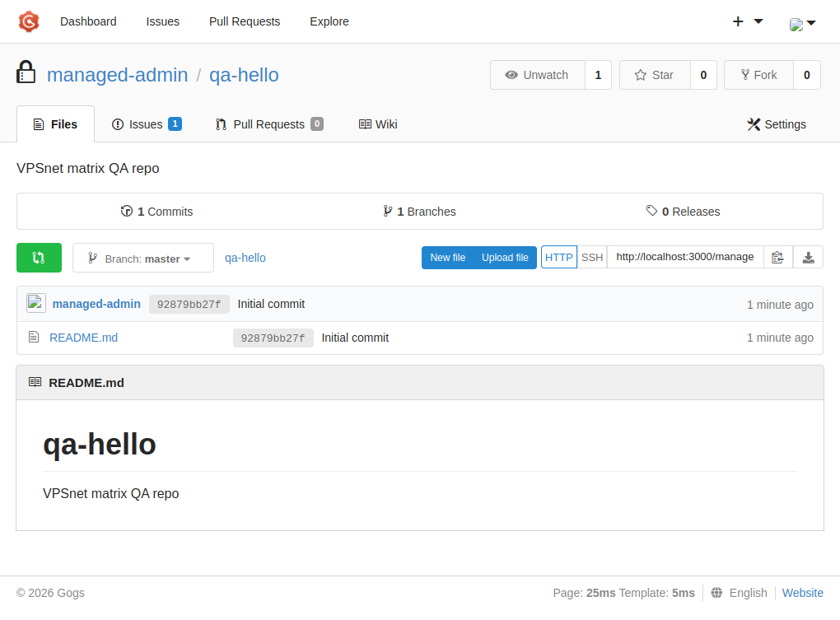Click the Settings wrench icon
The image size is (840, 620).
[x=754, y=124]
